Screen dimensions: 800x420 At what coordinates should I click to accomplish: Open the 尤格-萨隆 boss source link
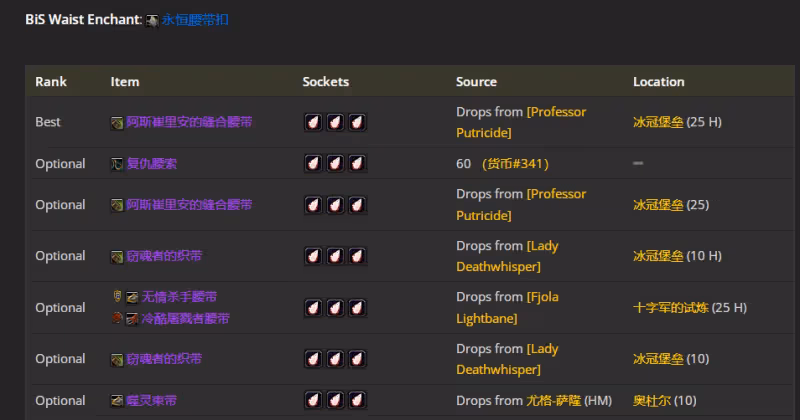pos(554,401)
